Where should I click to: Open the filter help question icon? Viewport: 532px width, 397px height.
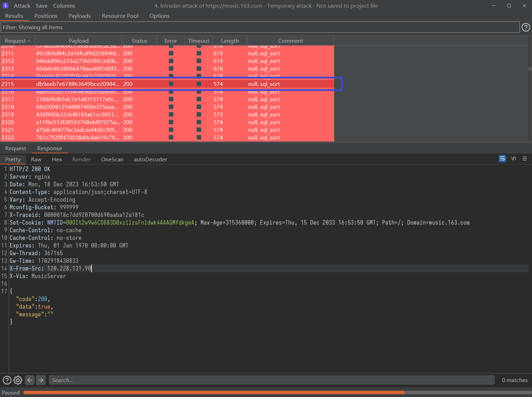(526, 27)
